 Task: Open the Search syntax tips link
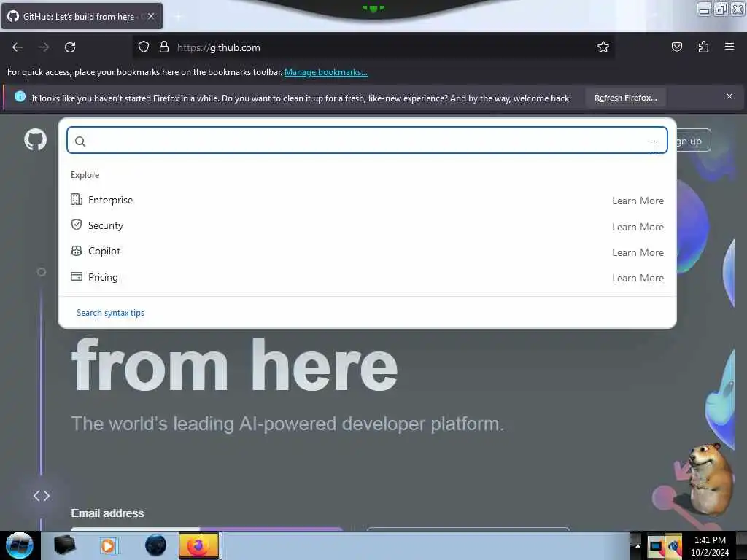[x=111, y=313]
